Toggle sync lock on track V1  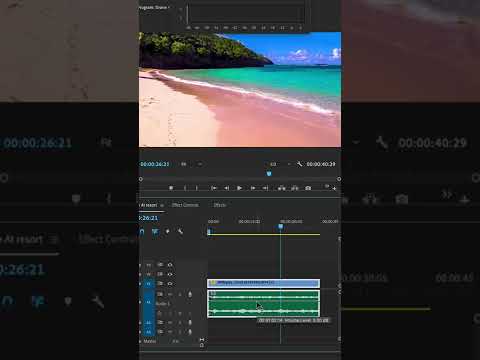click(160, 283)
